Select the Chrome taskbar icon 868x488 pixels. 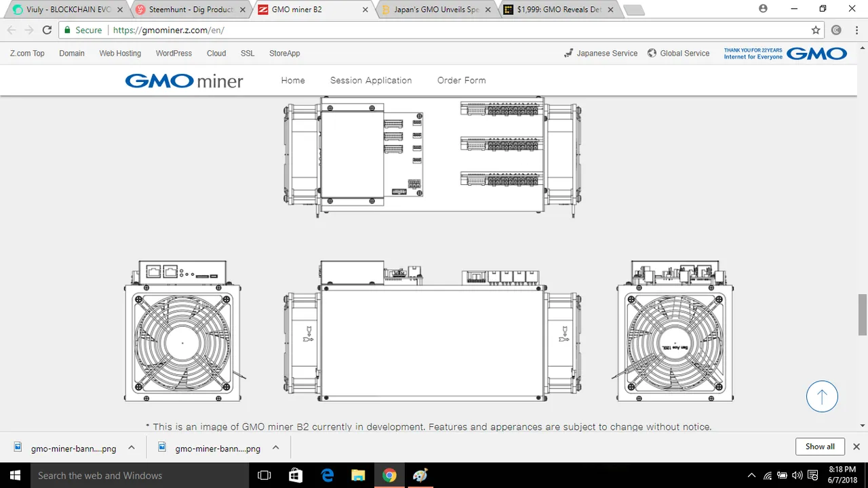coord(389,475)
